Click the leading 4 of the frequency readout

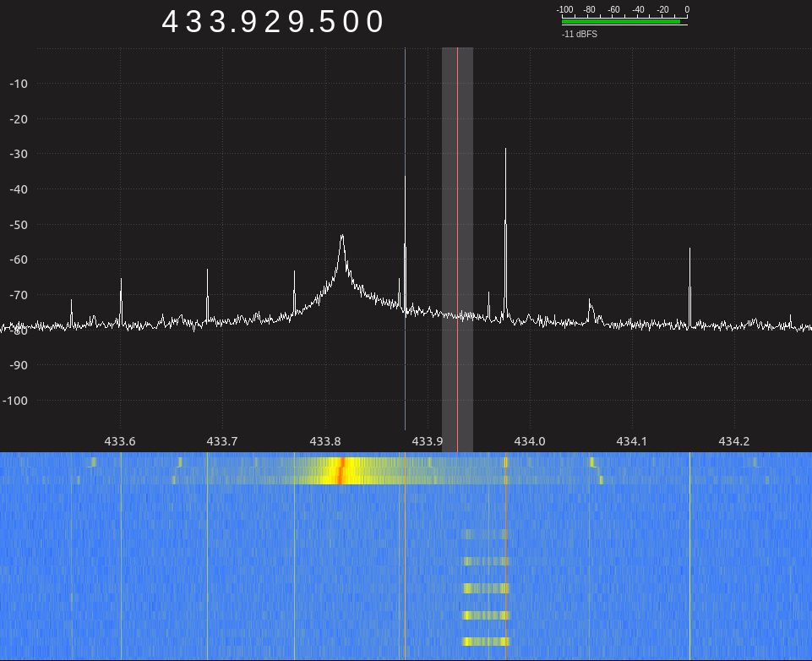coord(170,22)
